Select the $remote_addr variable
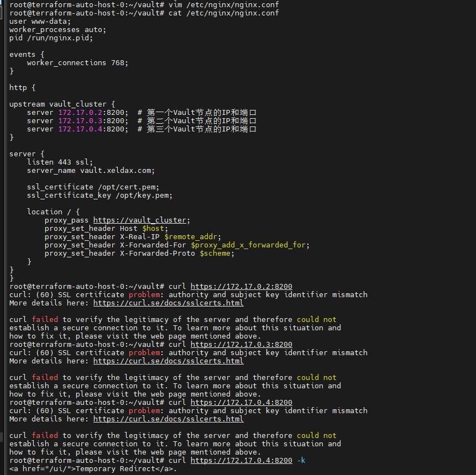 click(191, 236)
